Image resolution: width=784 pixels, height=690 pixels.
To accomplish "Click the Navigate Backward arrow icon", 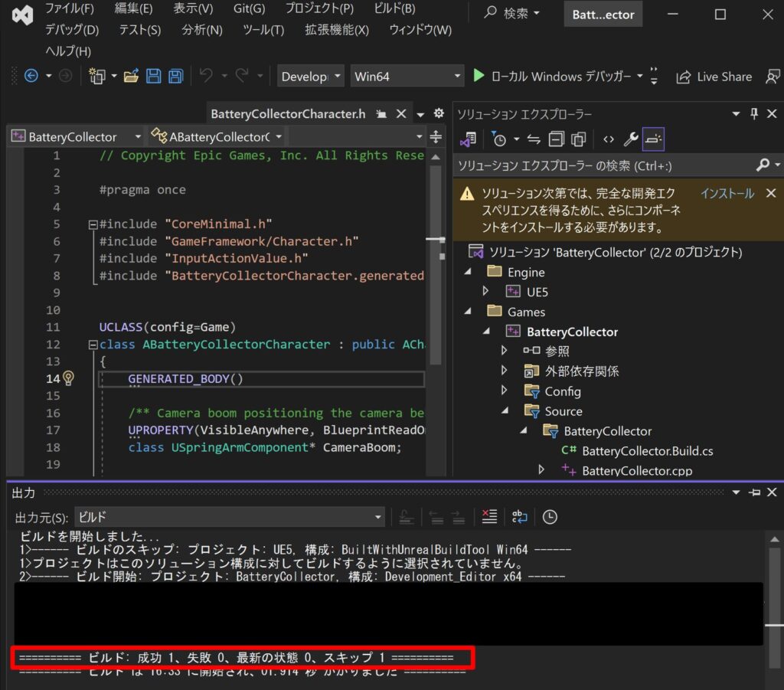I will (31, 76).
